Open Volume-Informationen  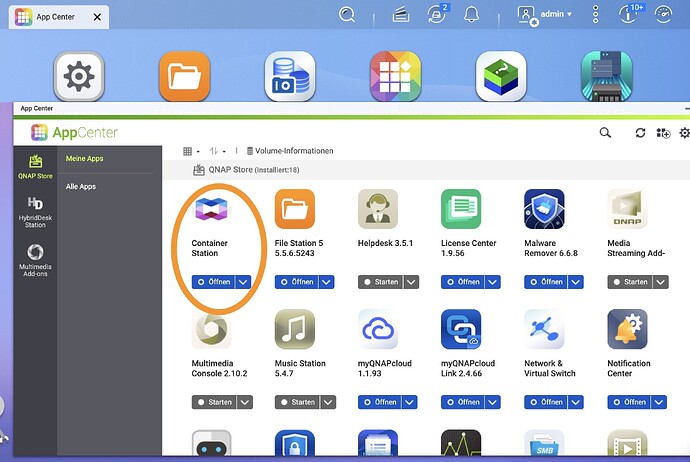tap(290, 151)
